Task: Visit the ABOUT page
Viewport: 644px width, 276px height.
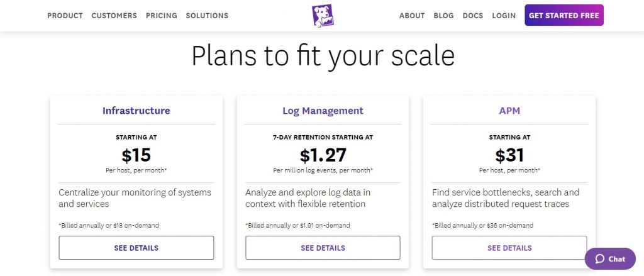Action: pos(412,16)
